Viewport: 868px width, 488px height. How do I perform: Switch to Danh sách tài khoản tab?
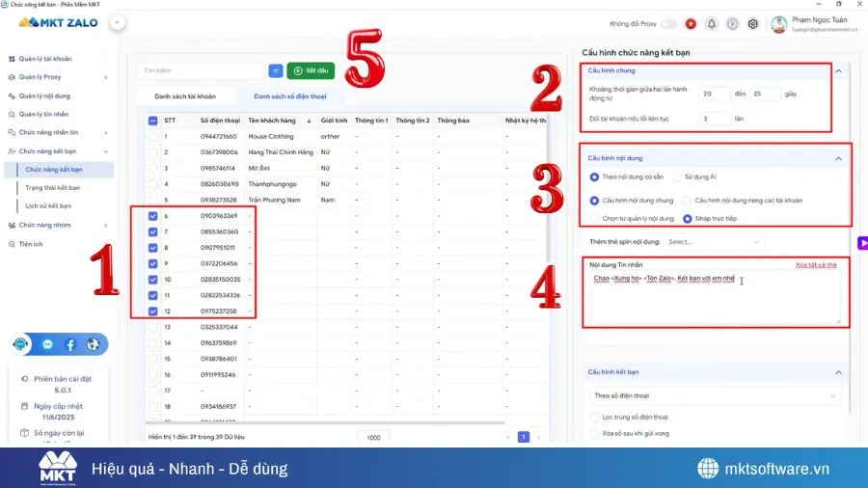click(x=185, y=96)
